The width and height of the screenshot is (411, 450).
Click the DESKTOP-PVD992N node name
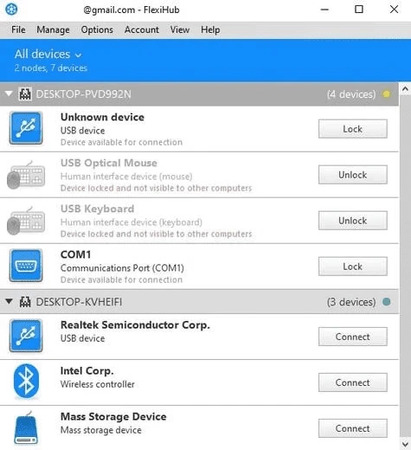pyautogui.click(x=83, y=94)
